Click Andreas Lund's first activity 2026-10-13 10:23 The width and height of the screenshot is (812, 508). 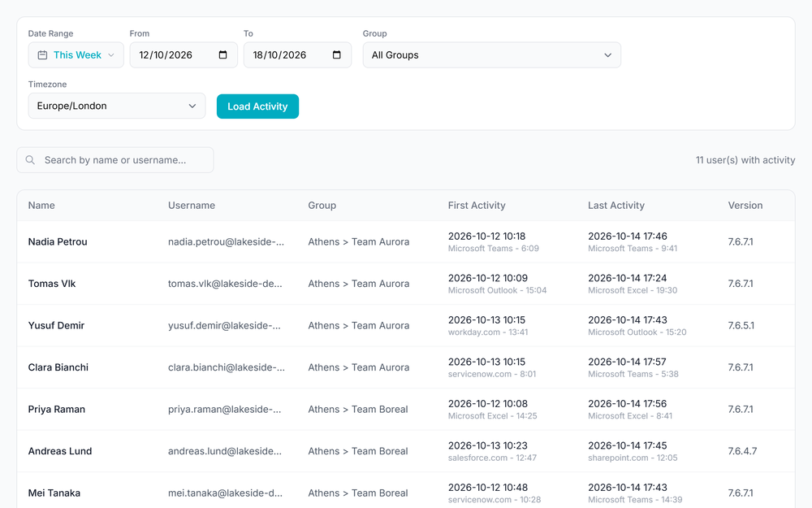point(488,445)
